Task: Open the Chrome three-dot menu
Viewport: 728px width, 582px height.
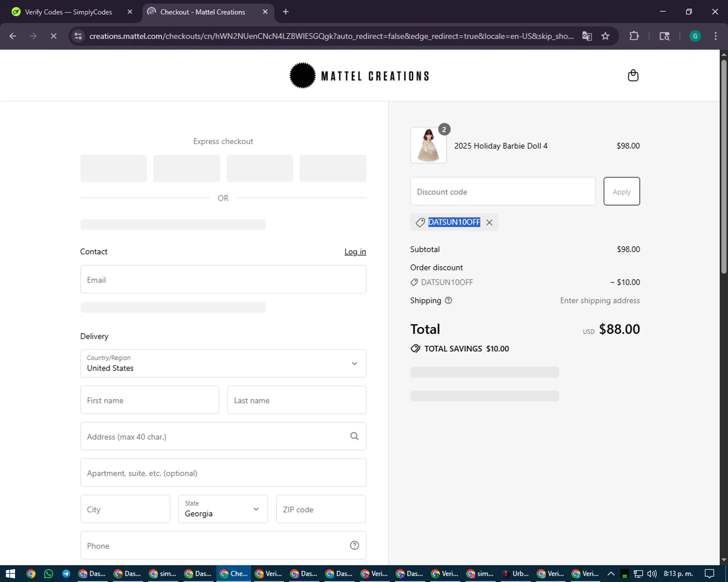Action: (715, 36)
